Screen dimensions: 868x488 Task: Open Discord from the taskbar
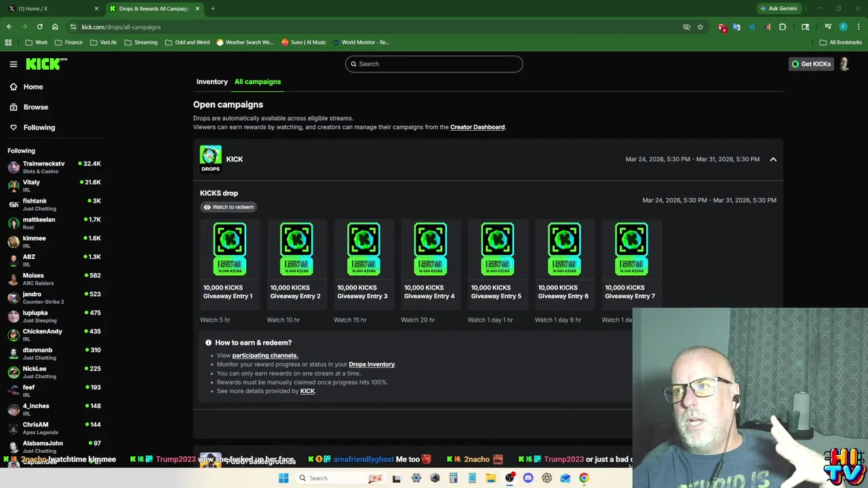pos(528,478)
